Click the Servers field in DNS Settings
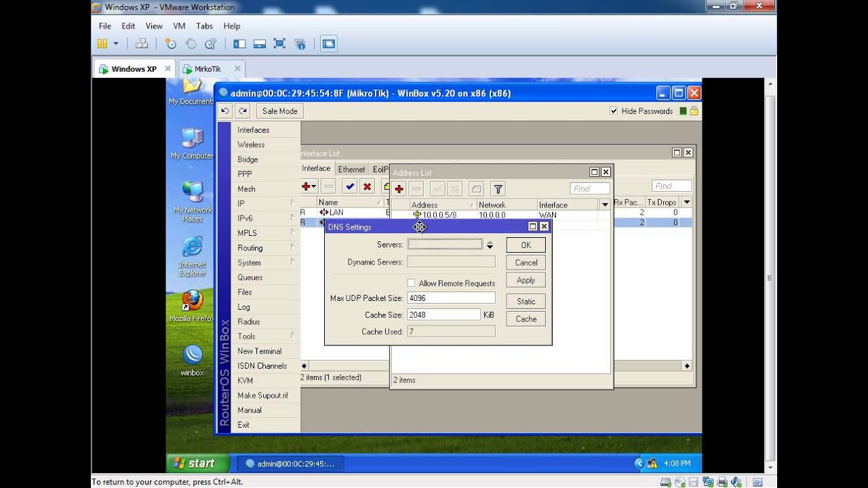This screenshot has height=488, width=868. (445, 244)
